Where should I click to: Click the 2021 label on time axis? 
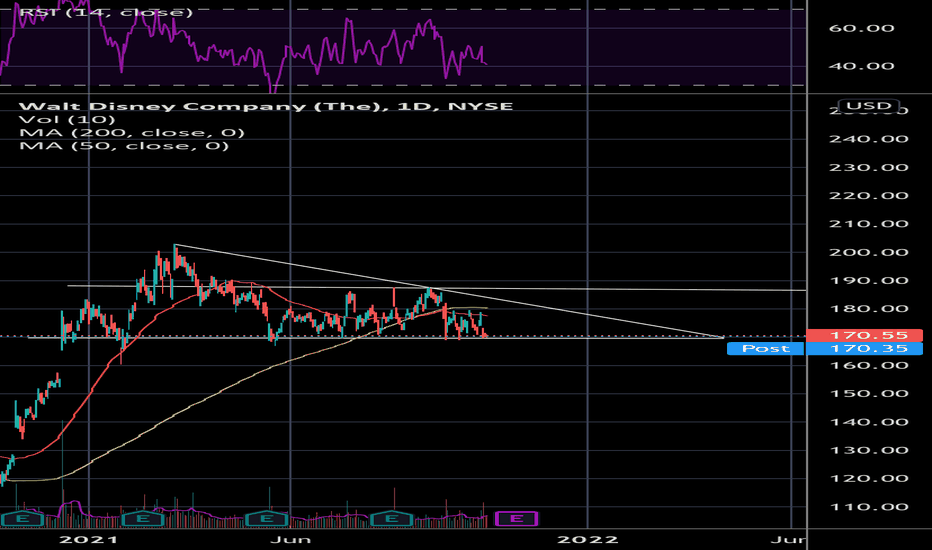pos(89,540)
